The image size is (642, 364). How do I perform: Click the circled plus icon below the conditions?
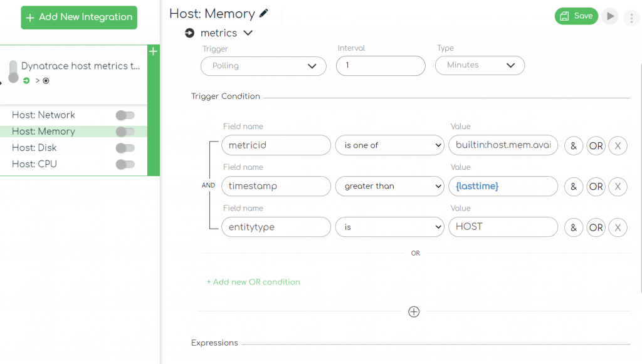414,311
